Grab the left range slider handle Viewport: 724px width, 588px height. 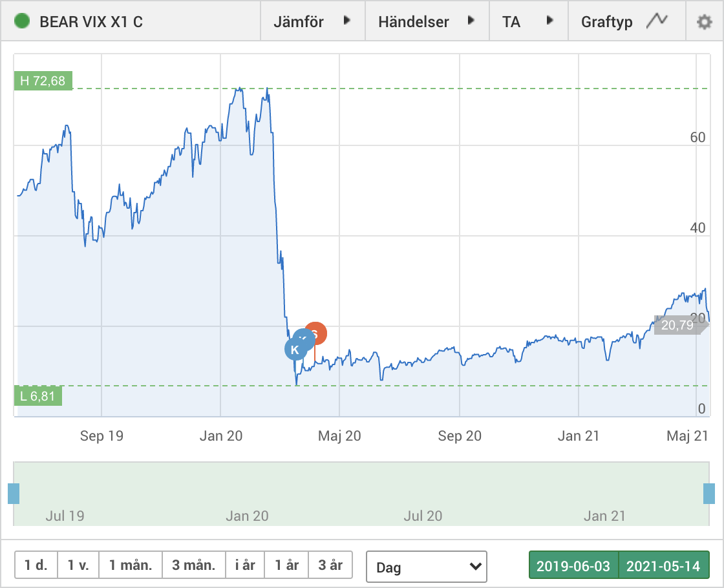tap(14, 493)
